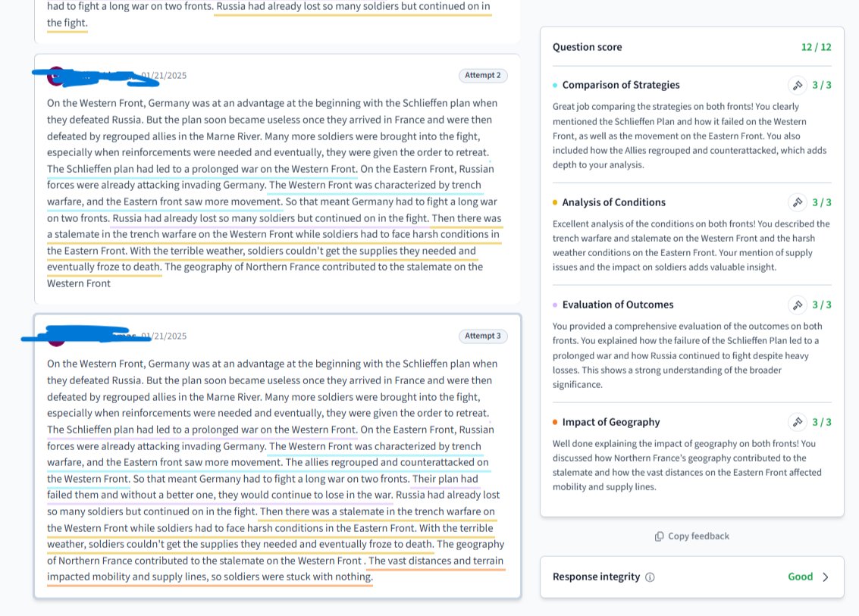
Task: Click the 12 / 12 question score
Action: click(817, 47)
